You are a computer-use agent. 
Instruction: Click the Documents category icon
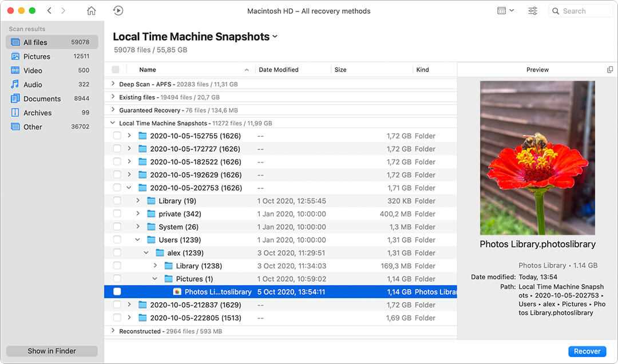tap(14, 98)
